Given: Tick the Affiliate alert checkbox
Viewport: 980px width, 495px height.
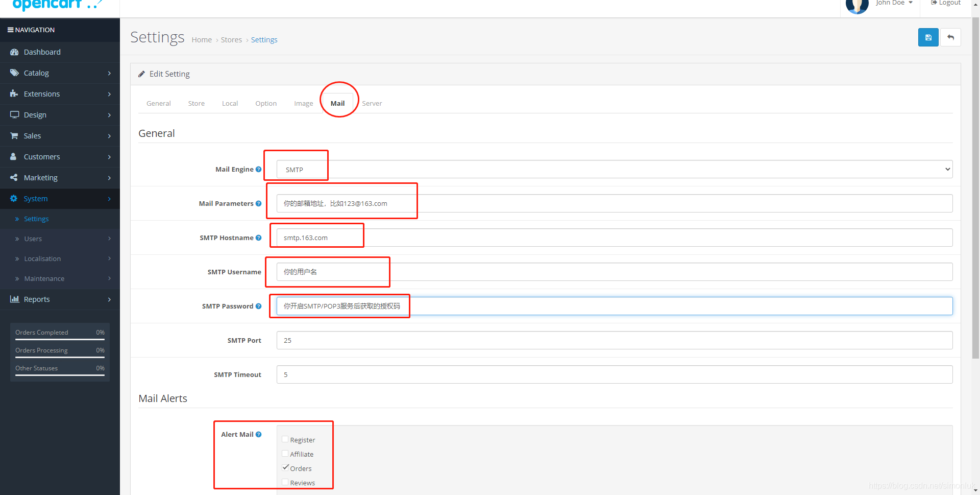Looking at the screenshot, I should tap(285, 454).
